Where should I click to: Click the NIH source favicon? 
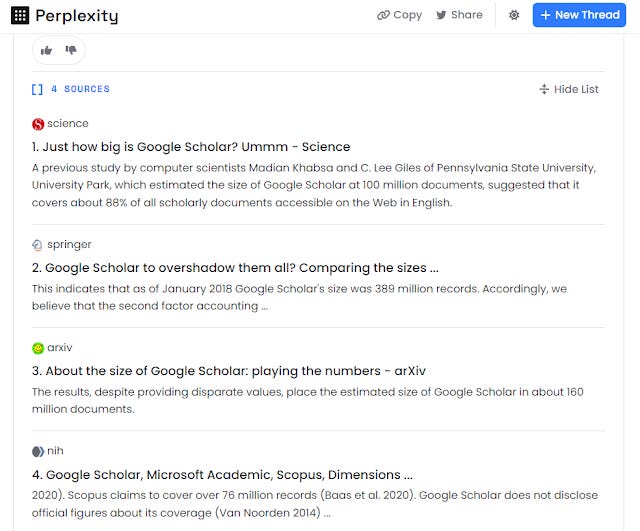(x=38, y=451)
